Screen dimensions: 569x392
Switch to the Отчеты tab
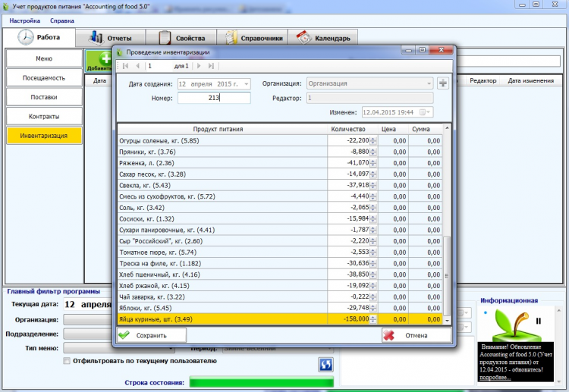click(111, 38)
